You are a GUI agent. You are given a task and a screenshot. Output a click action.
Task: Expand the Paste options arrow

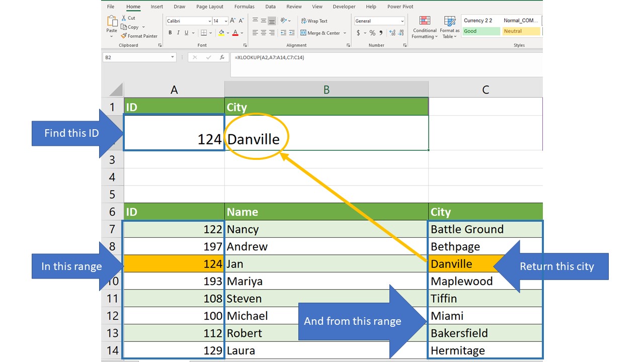pyautogui.click(x=112, y=36)
